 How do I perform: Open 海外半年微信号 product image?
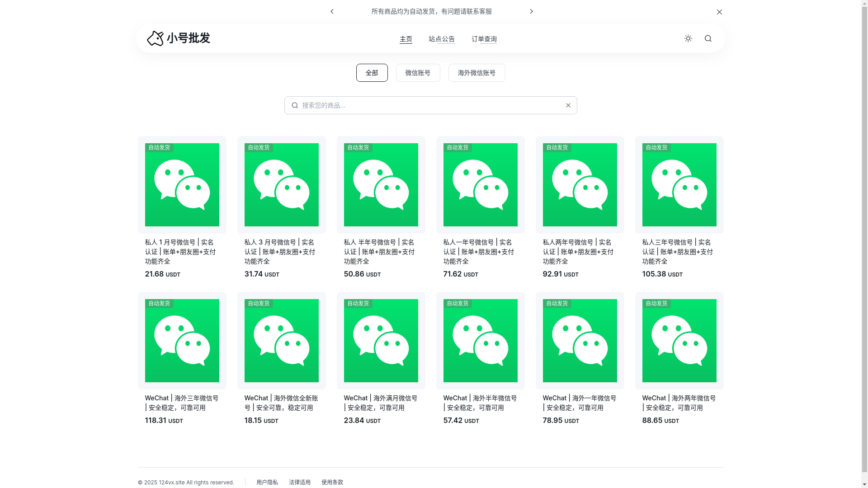pyautogui.click(x=480, y=341)
